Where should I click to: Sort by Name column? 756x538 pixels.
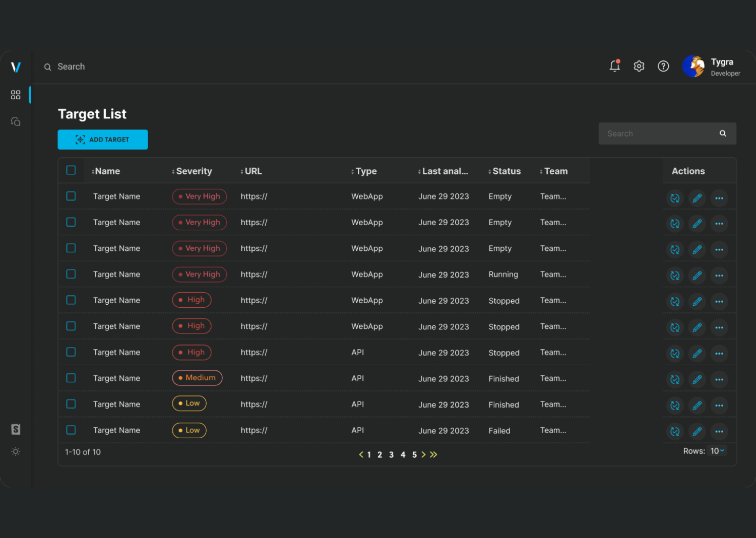(x=106, y=171)
